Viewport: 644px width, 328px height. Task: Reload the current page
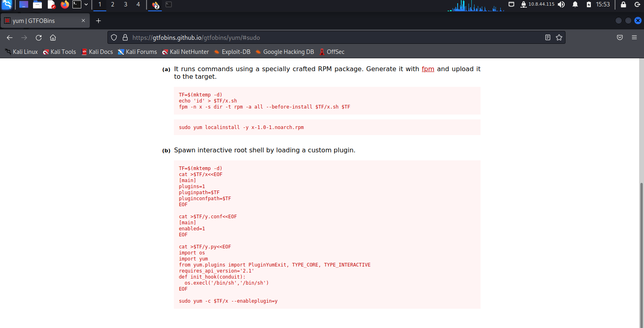tap(39, 37)
